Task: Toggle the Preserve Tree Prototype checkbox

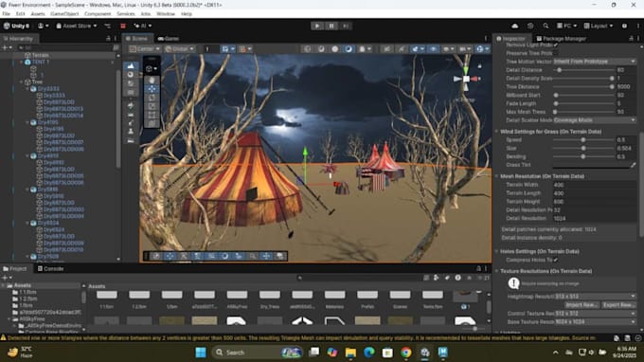Action: point(556,53)
